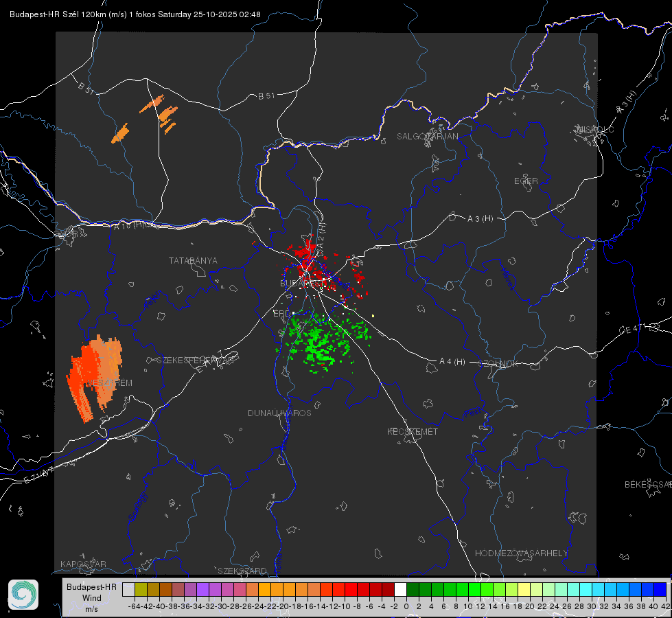Click the KECSKEMÉT city label

[413, 431]
